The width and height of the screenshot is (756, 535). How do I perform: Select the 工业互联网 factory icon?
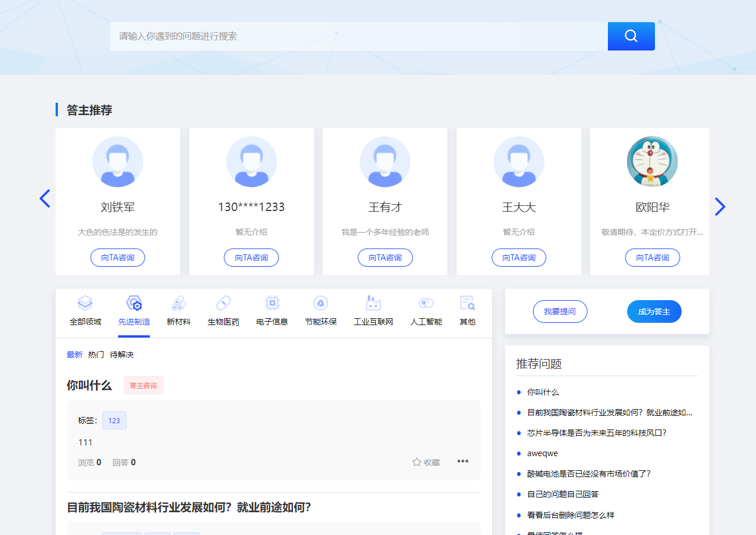[x=373, y=303]
